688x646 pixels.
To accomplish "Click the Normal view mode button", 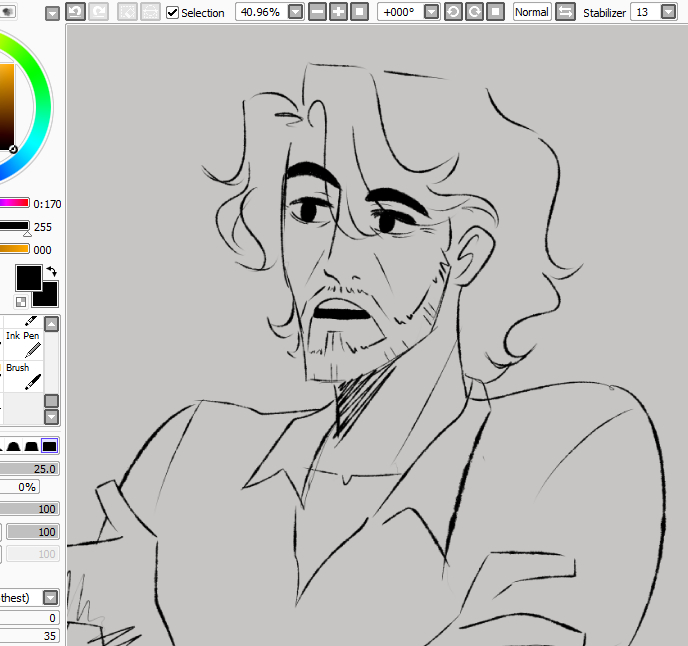I will pos(531,12).
